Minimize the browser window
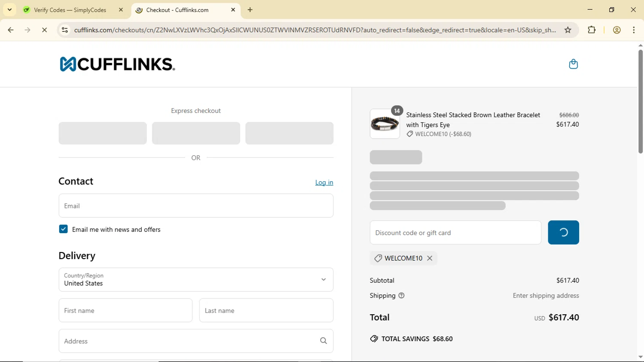644x362 pixels. (x=590, y=9)
